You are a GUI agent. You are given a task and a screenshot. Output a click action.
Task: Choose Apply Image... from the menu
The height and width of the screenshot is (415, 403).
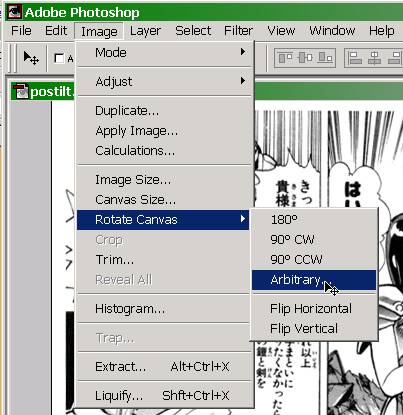(x=163, y=131)
